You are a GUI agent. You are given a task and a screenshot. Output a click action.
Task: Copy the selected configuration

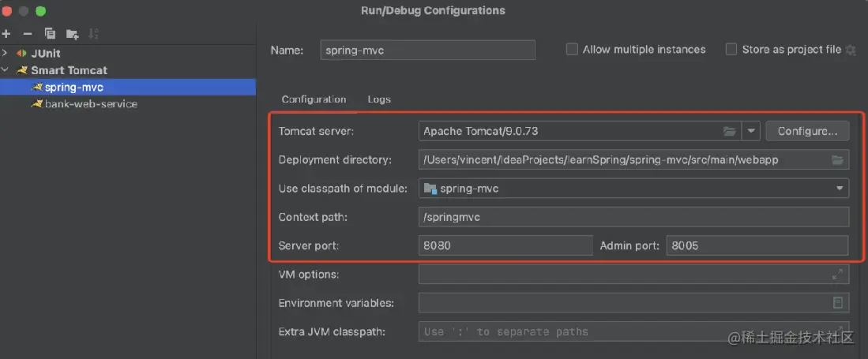point(50,34)
